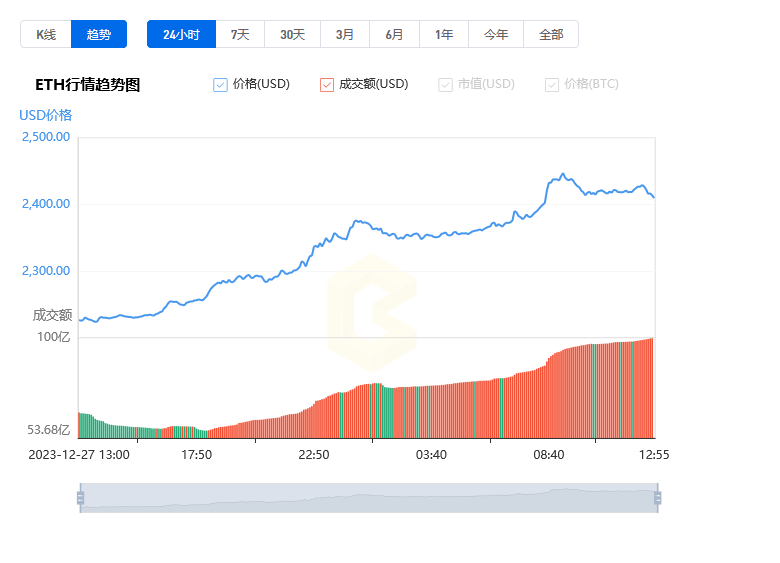Switch to the 3月 range

point(345,34)
